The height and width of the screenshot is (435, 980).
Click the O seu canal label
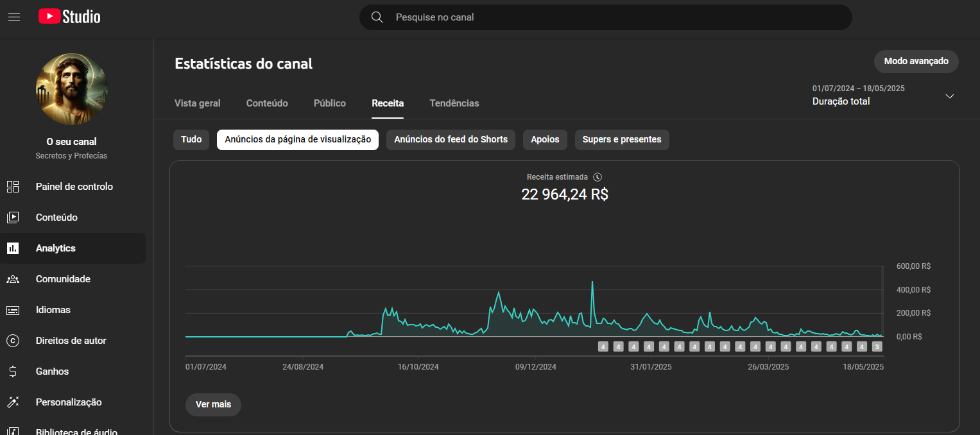point(72,142)
